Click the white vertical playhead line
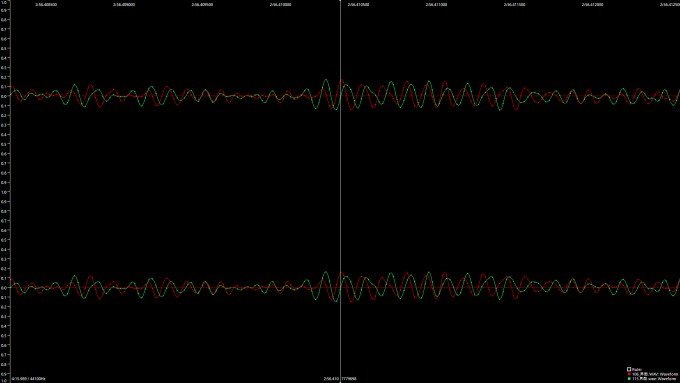This screenshot has width=680, height=383. 340,191
